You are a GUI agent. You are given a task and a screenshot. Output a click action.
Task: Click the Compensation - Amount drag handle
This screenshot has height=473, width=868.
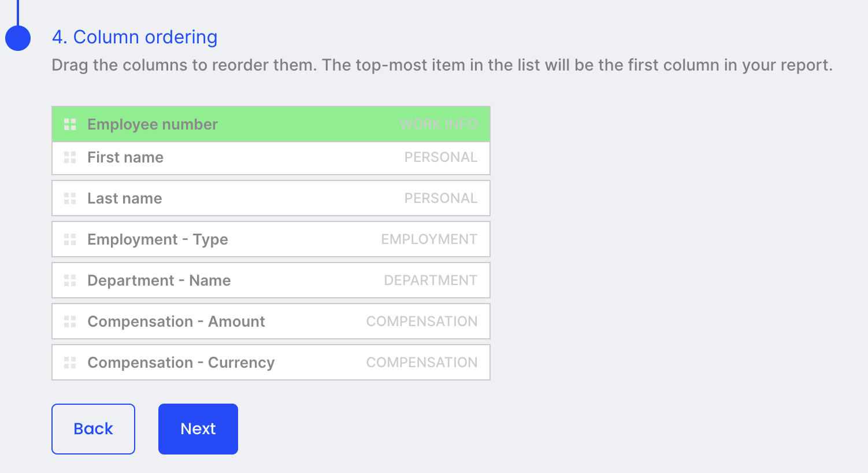(70, 322)
